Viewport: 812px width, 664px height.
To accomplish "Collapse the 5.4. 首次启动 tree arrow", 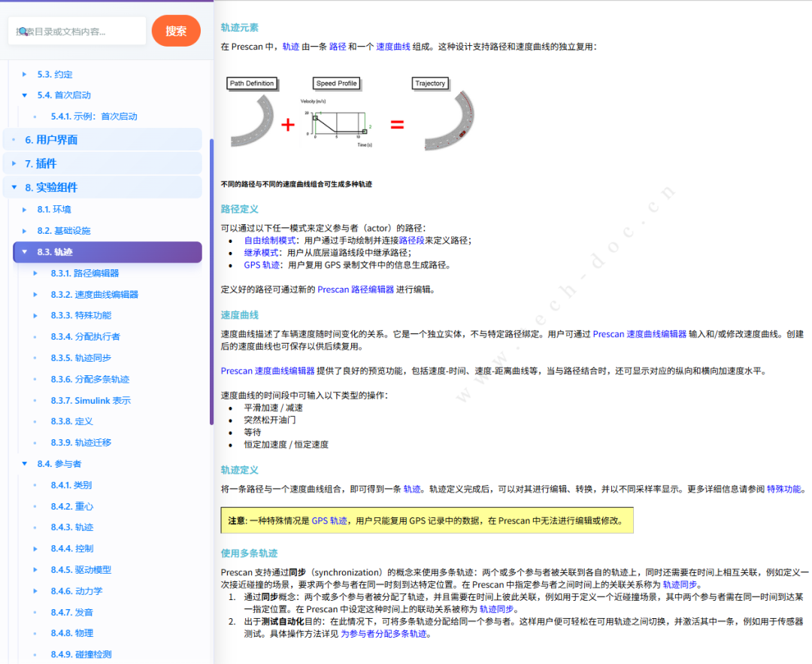I will click(x=24, y=96).
